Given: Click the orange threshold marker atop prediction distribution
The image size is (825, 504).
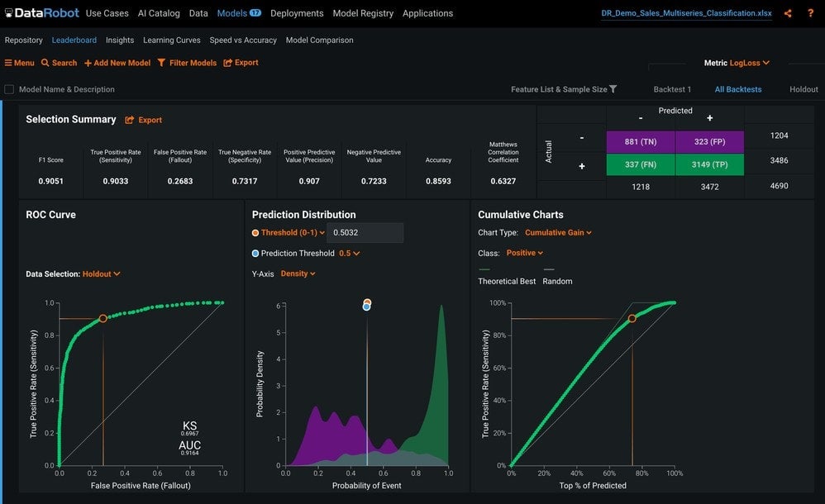Looking at the screenshot, I should point(367,302).
